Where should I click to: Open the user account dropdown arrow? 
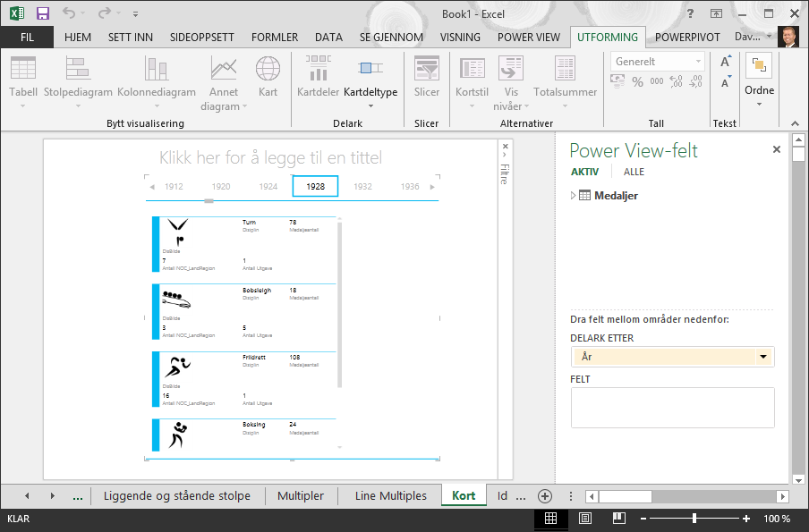tap(770, 37)
